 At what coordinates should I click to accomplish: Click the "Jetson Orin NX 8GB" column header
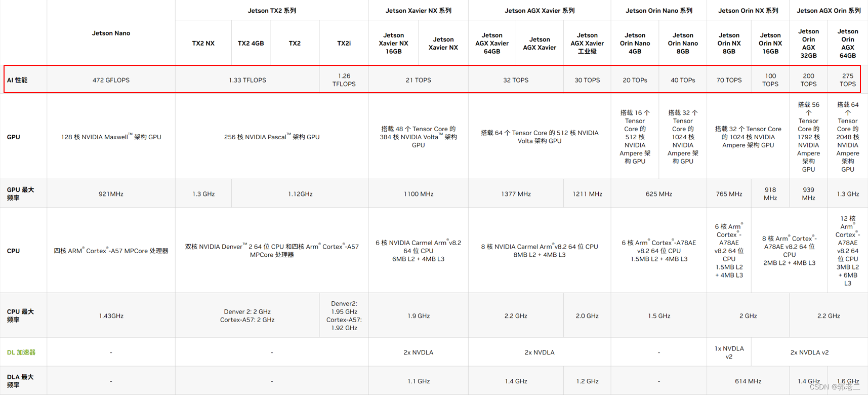pos(729,44)
